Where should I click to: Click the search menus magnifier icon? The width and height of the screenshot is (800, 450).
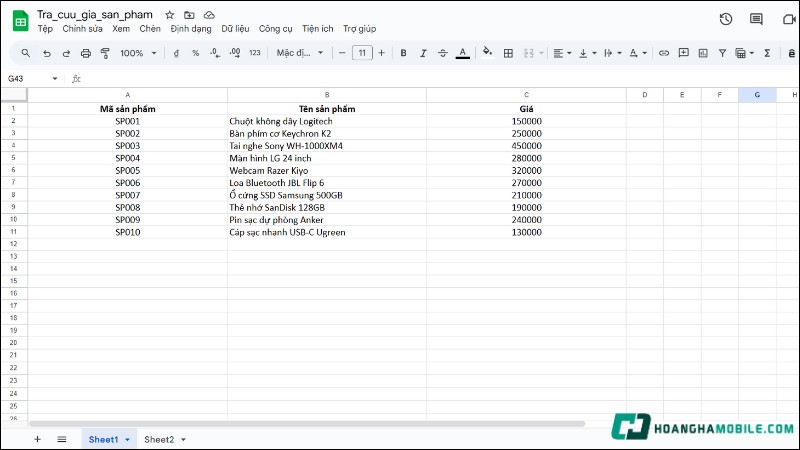[x=26, y=53]
